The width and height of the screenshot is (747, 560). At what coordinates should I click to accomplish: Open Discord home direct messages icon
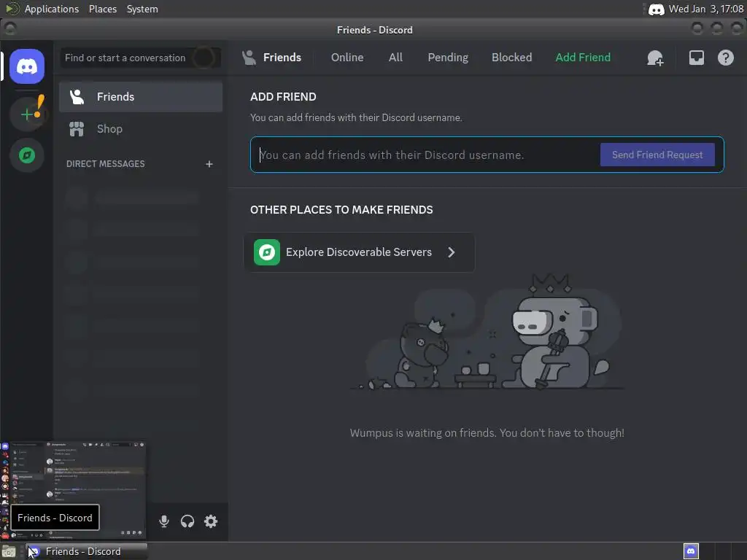coord(27,66)
